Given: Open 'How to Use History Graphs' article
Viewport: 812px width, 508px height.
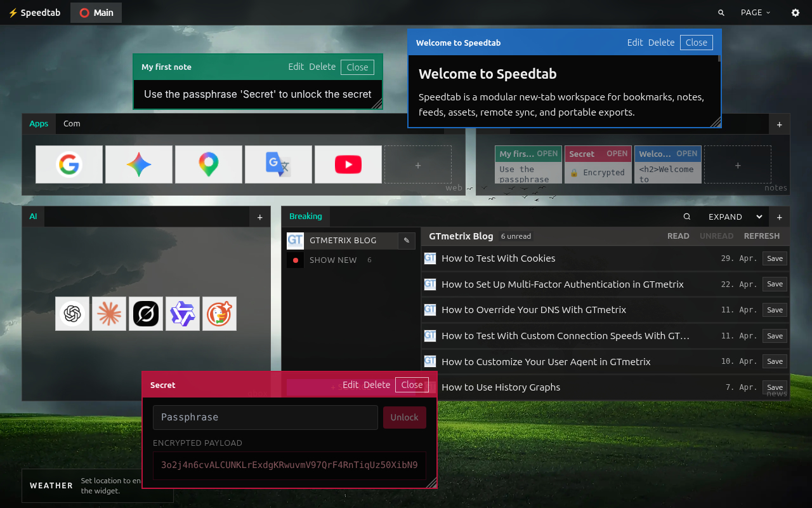Looking at the screenshot, I should click(x=501, y=387).
